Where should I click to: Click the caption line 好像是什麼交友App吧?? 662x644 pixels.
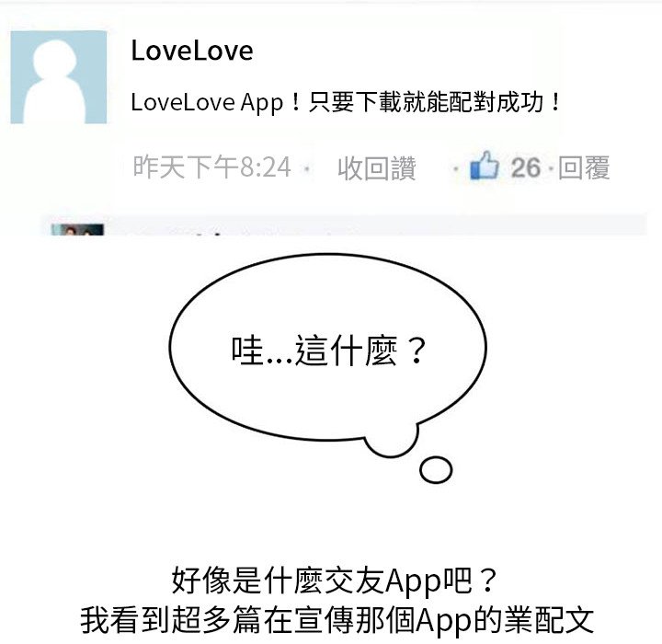click(335, 581)
